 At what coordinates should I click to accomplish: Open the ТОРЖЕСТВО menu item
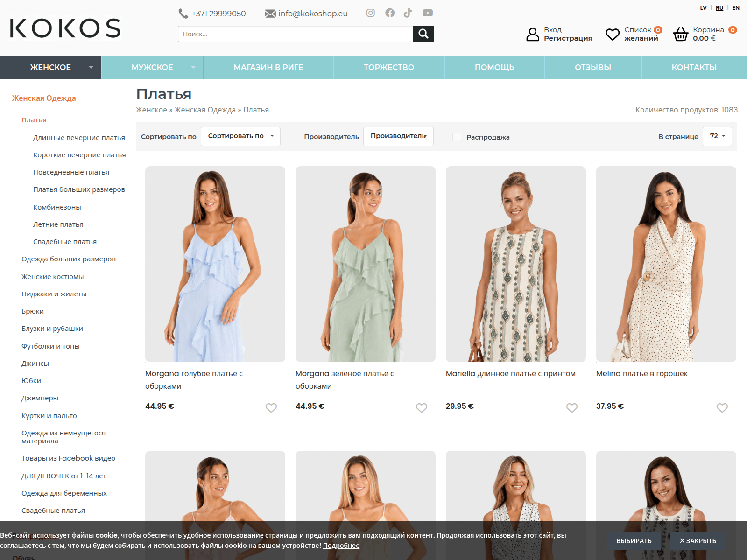point(389,67)
